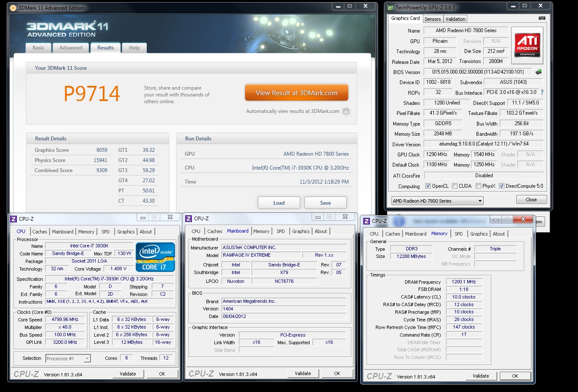The height and width of the screenshot is (392, 578).
Task: Click Memory Size 2048 MB field
Action: click(x=443, y=134)
